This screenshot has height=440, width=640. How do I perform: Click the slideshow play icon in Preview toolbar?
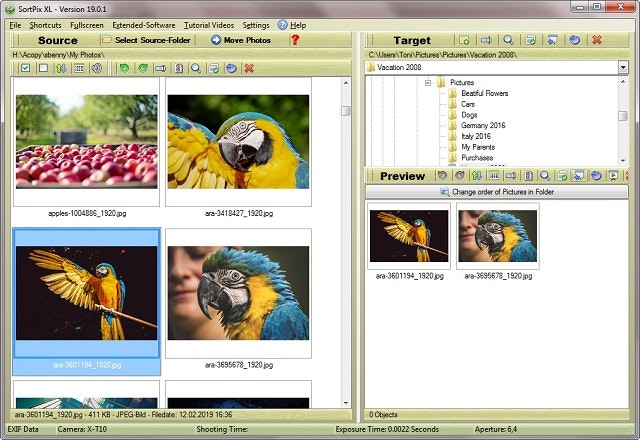pos(613,176)
